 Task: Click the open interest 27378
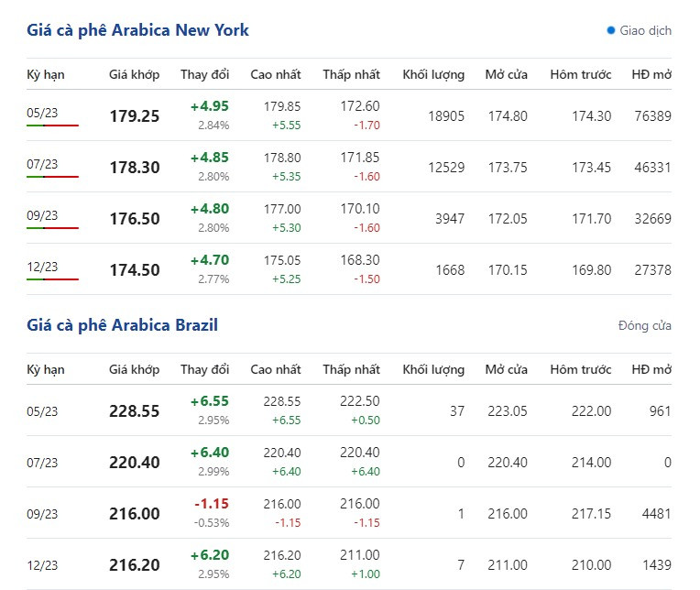[653, 270]
